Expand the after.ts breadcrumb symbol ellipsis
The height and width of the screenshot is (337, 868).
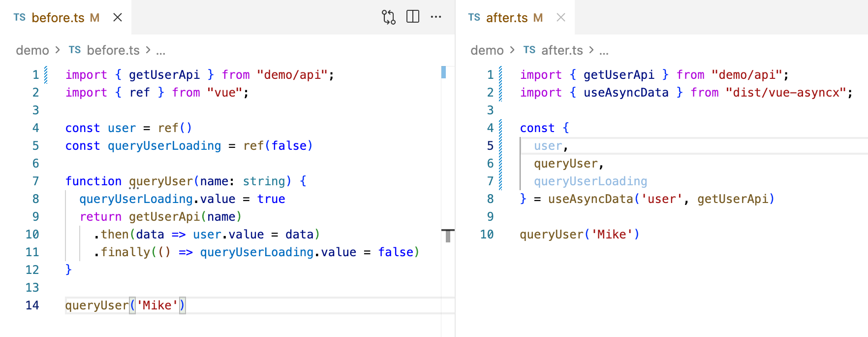(604, 50)
